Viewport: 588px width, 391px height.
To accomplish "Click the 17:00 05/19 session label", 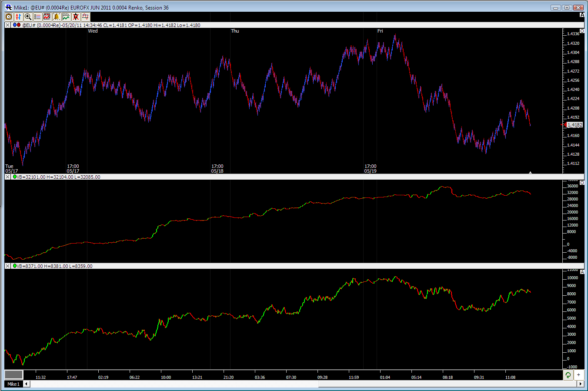I will (x=371, y=169).
